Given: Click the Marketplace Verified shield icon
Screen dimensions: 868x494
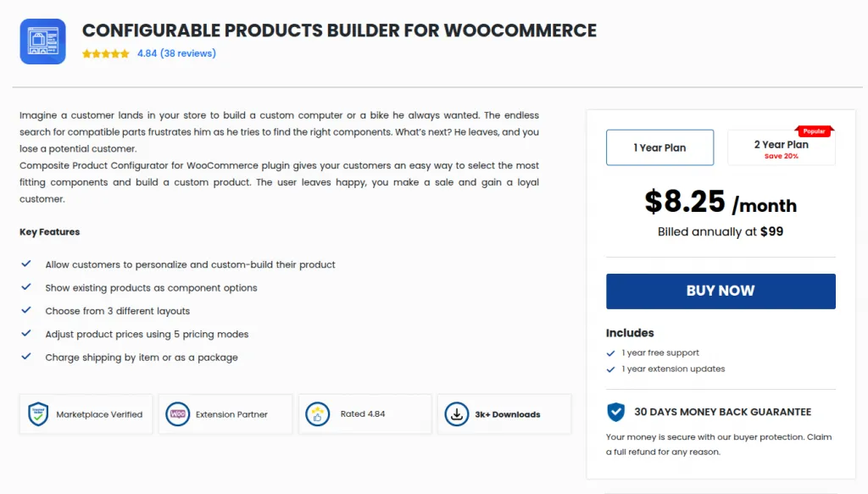Looking at the screenshot, I should [x=38, y=414].
